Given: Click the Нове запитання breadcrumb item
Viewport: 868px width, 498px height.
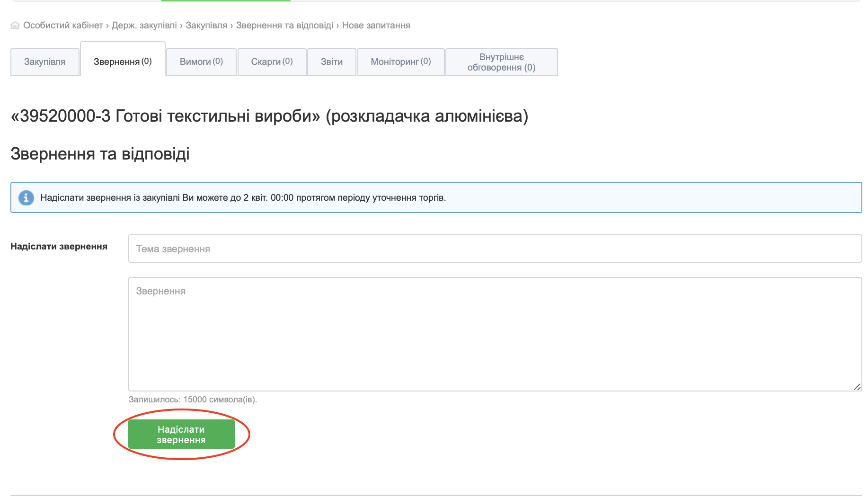Looking at the screenshot, I should [x=376, y=26].
